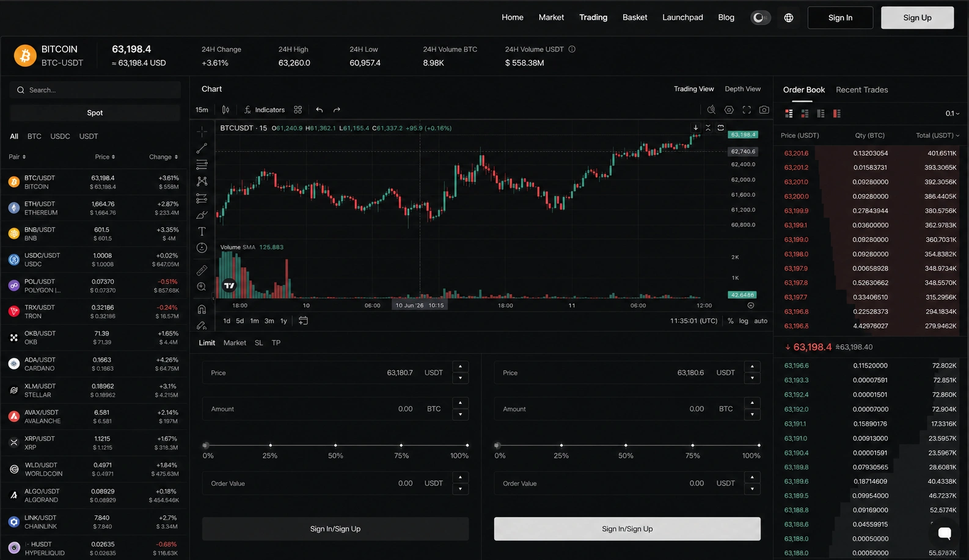Set sell slider to 75%

692,445
